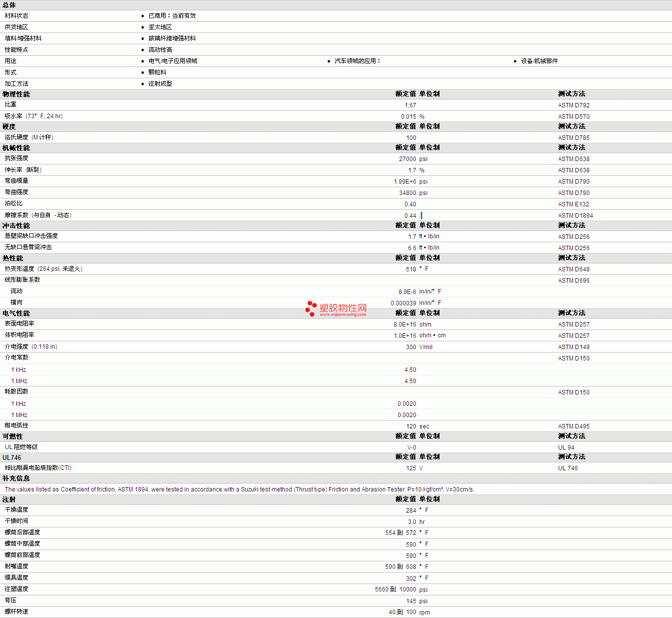The height and width of the screenshot is (618, 672).
Task: Select the 电气性能 section header
Action: 16,313
